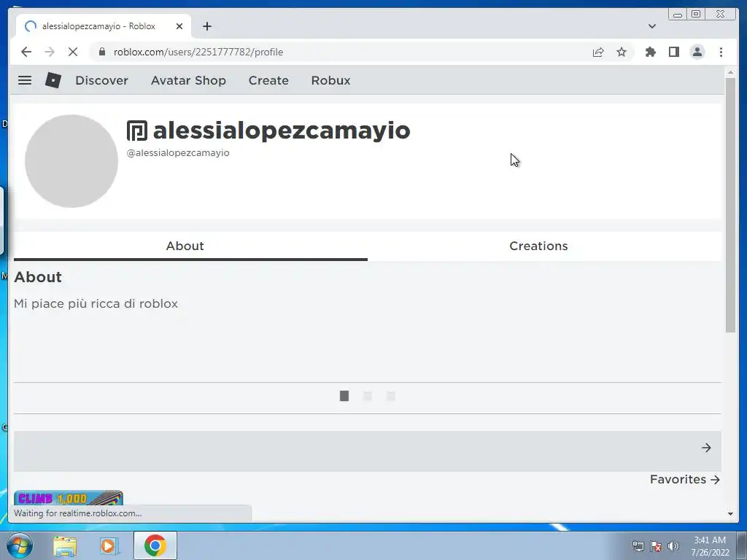Click the premium badge next to username

(x=136, y=131)
